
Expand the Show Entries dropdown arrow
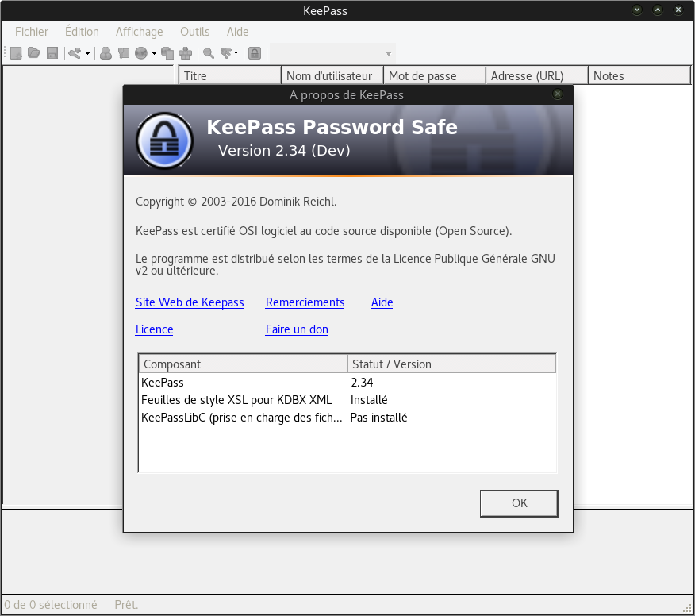click(236, 54)
